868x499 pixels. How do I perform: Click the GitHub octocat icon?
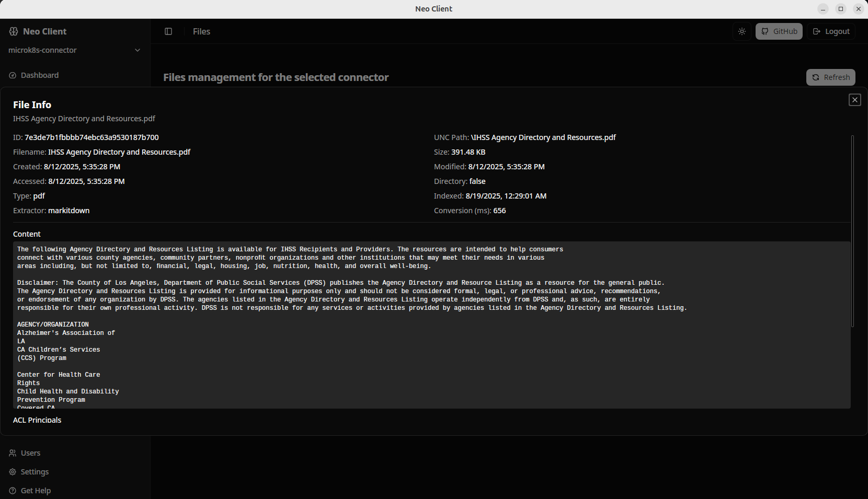click(x=765, y=31)
